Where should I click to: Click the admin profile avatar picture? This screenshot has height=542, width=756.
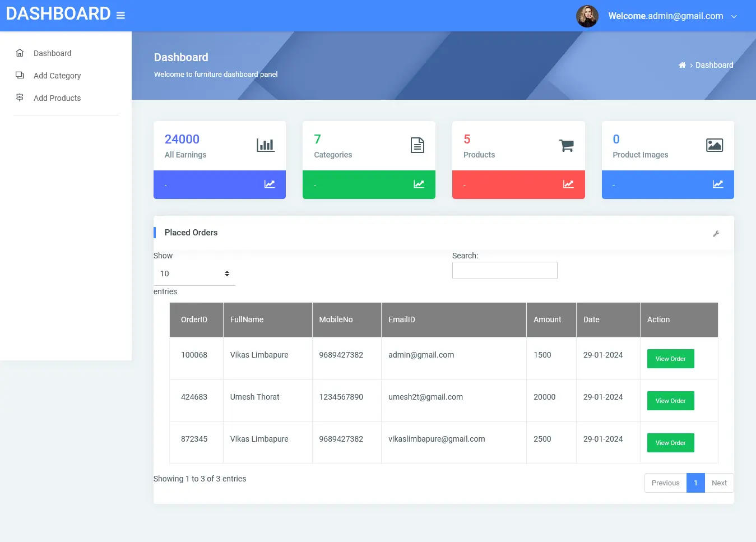tap(587, 16)
